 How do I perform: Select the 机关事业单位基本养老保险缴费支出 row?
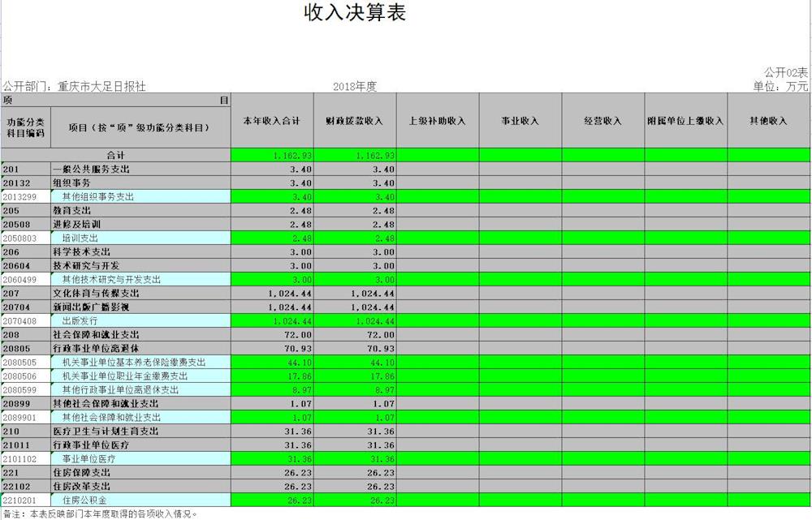click(130, 362)
